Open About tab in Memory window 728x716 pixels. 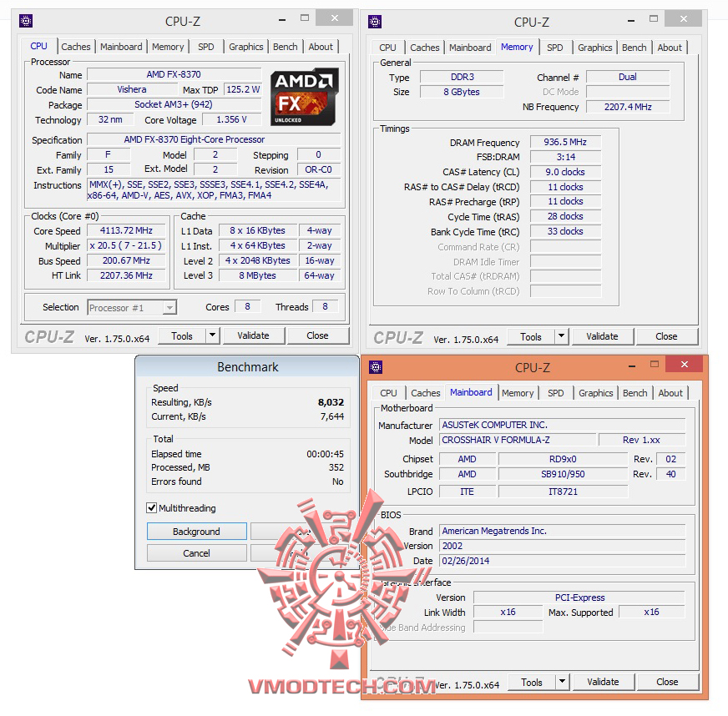coord(670,48)
